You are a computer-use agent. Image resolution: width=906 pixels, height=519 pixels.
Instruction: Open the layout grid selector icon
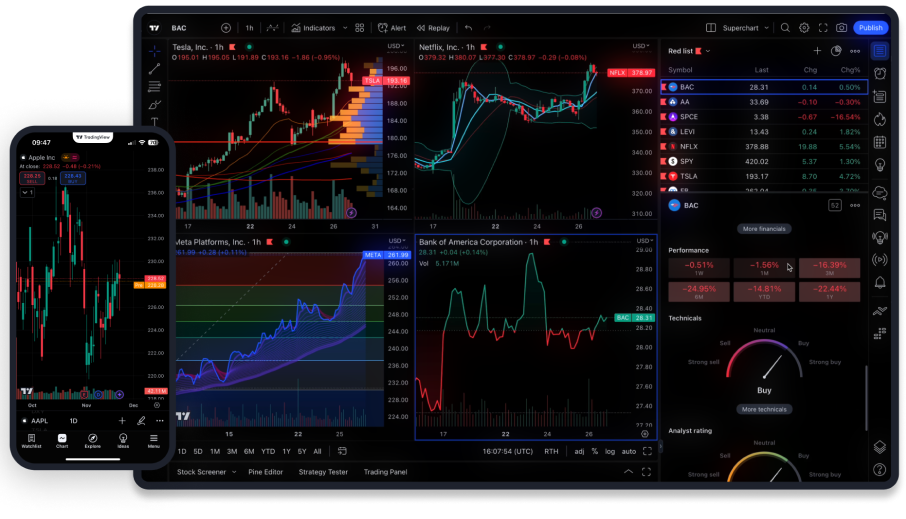click(362, 28)
